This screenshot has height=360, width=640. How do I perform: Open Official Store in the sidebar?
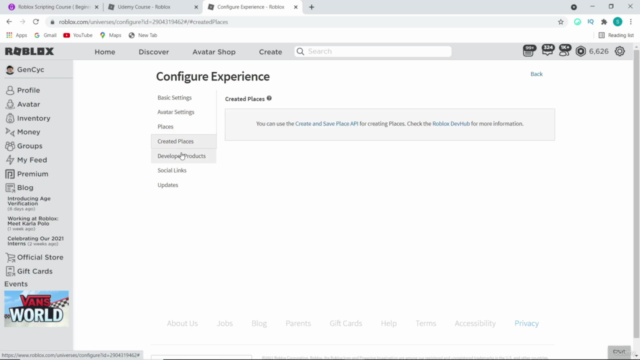(x=34, y=257)
